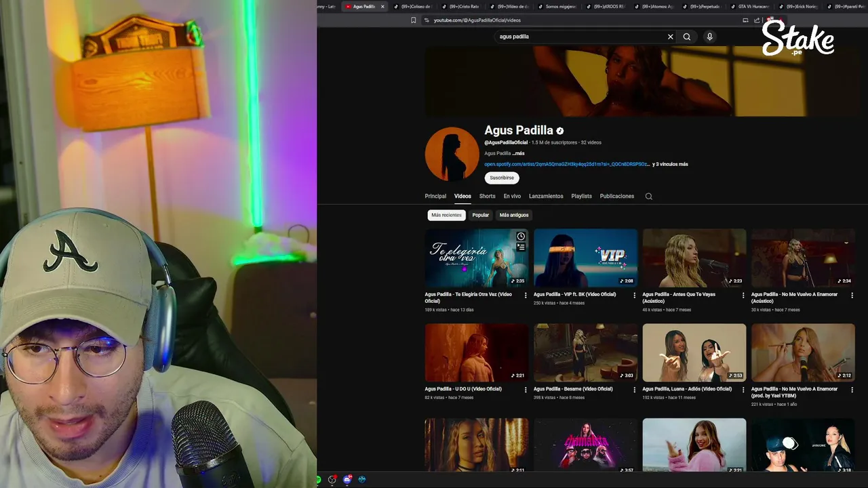Play the Antes Que Te Vayas thumbnail

tap(694, 258)
